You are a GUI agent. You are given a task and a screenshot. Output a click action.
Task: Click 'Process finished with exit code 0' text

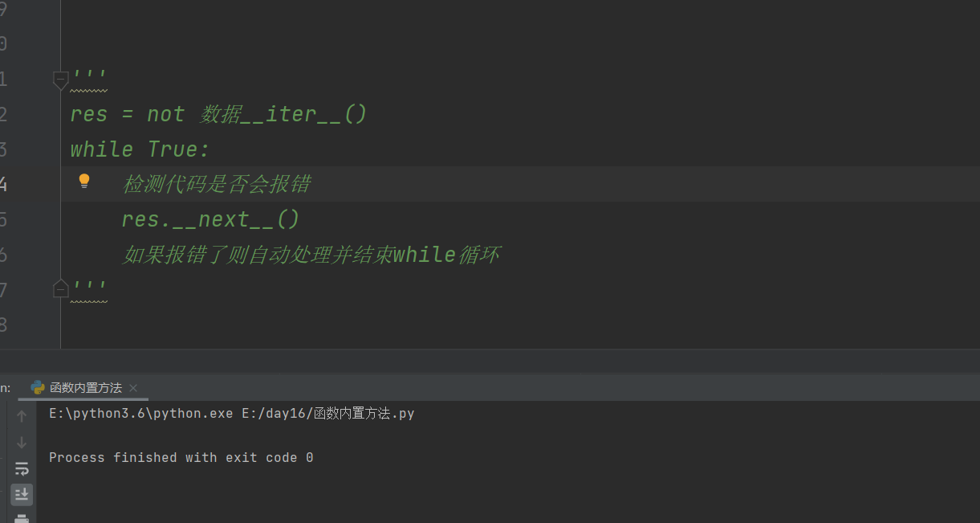[181, 457]
